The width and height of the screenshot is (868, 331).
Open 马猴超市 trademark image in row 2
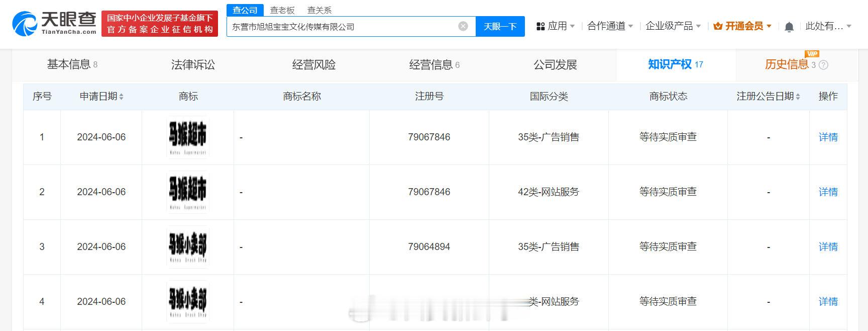click(188, 192)
